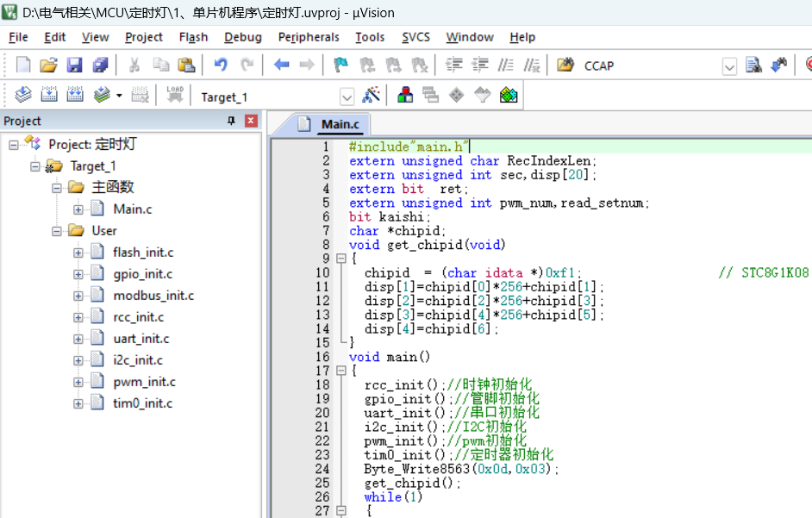Open Options for Target wand icon
This screenshot has height=518, width=812.
coord(371,96)
